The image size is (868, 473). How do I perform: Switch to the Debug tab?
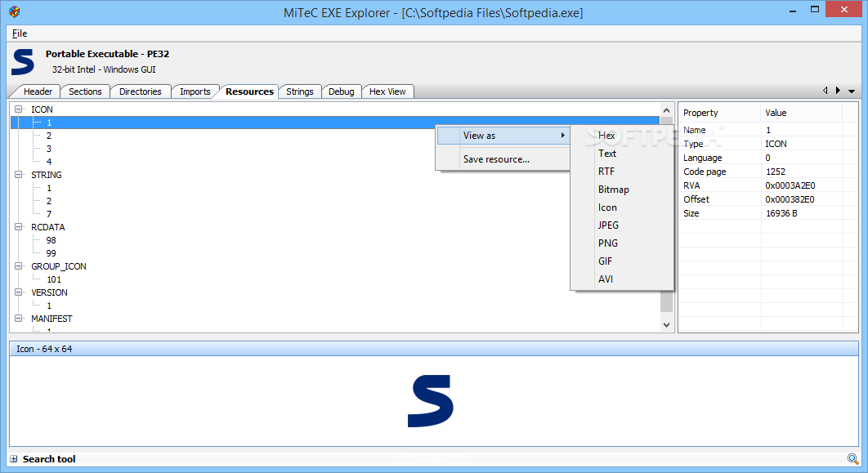coord(341,91)
